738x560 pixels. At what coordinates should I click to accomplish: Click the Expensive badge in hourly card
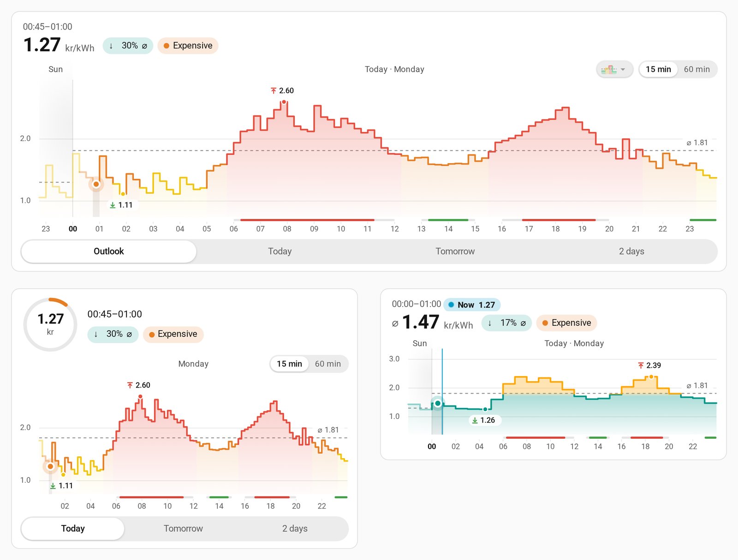(566, 323)
